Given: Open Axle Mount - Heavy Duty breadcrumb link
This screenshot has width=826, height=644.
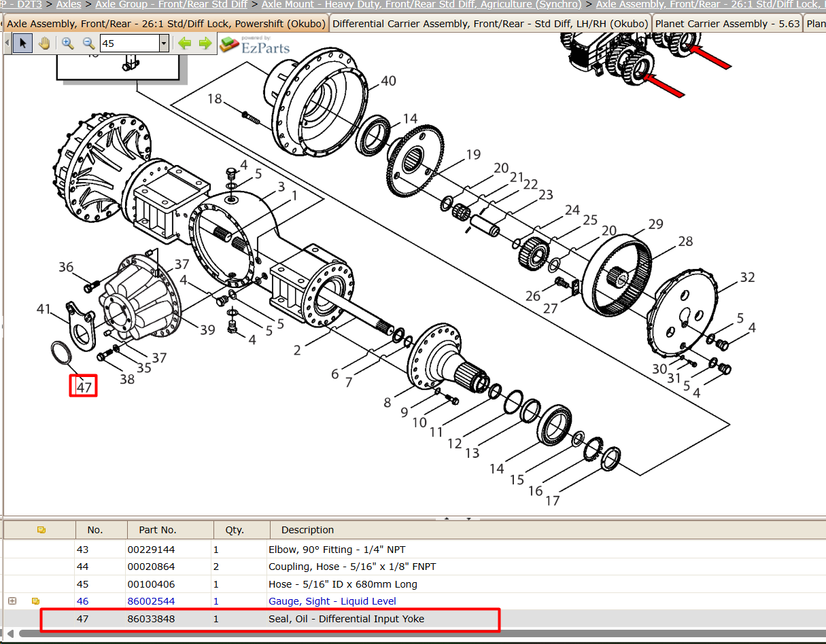Looking at the screenshot, I should click(x=421, y=5).
